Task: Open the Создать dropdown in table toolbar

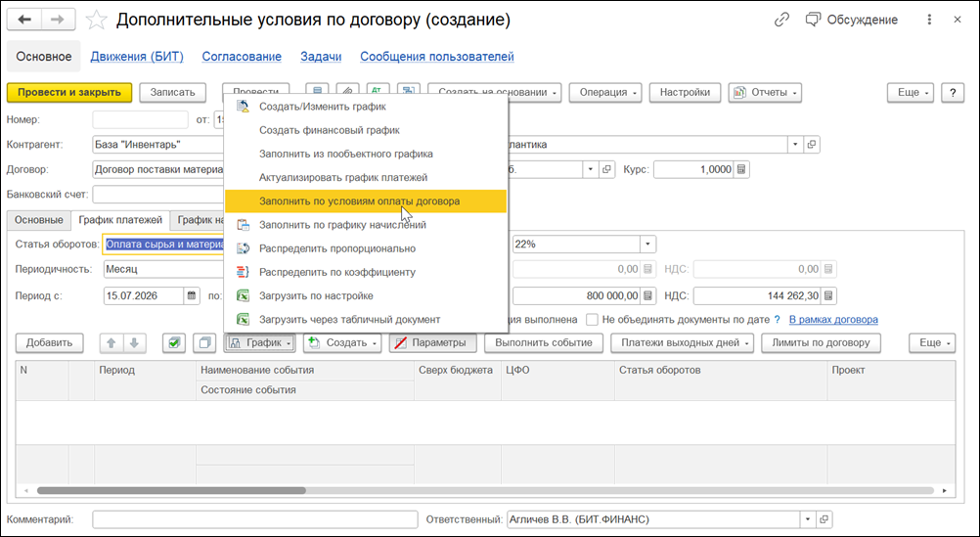Action: tap(342, 342)
